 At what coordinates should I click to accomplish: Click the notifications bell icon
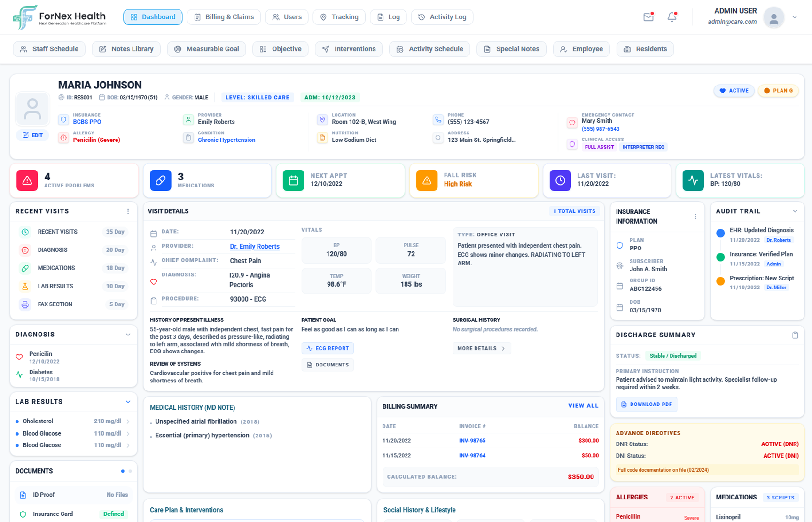click(672, 16)
